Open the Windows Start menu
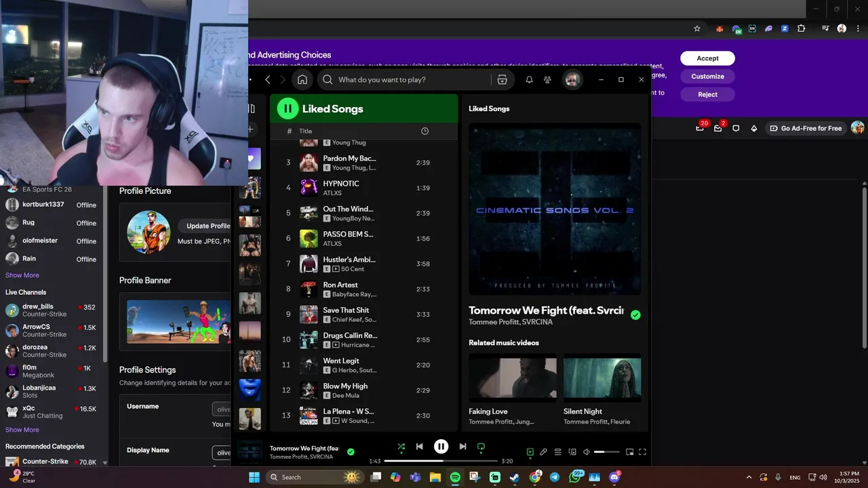 254,477
